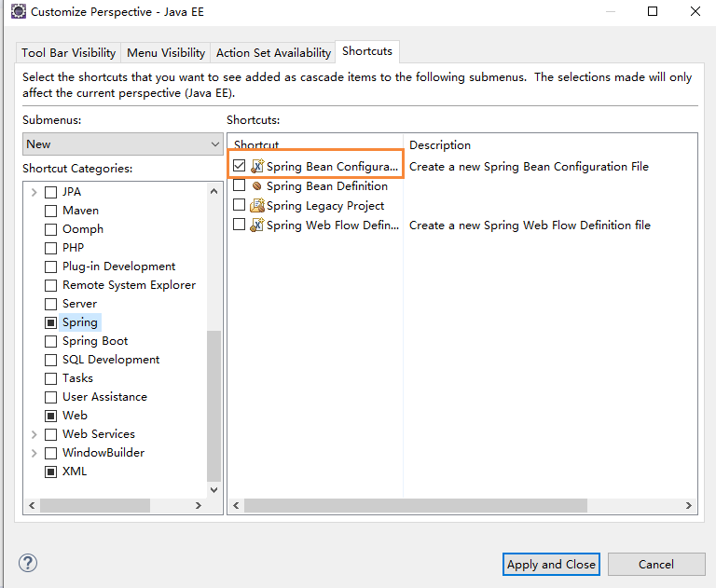The image size is (716, 588).
Task: Enable the Maven category checkbox
Action: [50, 211]
